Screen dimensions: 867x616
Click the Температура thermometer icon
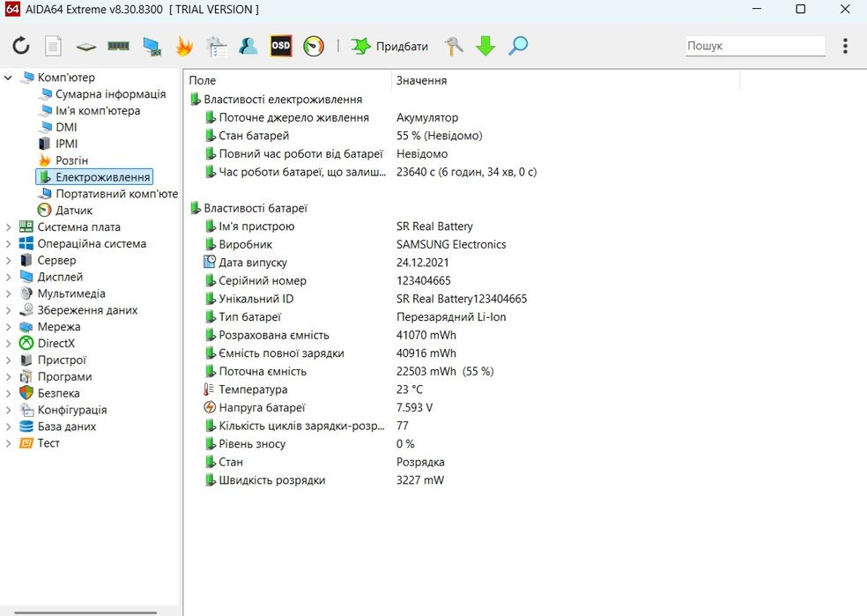209,390
